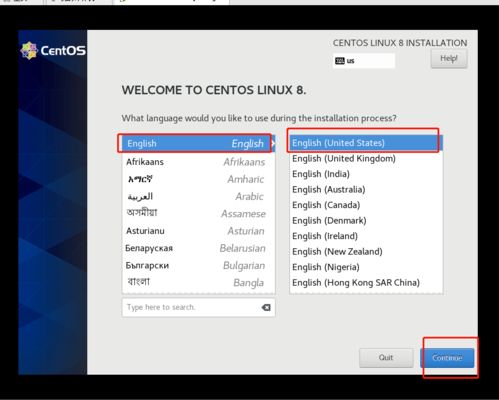Viewport: 499px width, 400px height.
Task: Choose English (Ireland) locale
Action: click(366, 236)
